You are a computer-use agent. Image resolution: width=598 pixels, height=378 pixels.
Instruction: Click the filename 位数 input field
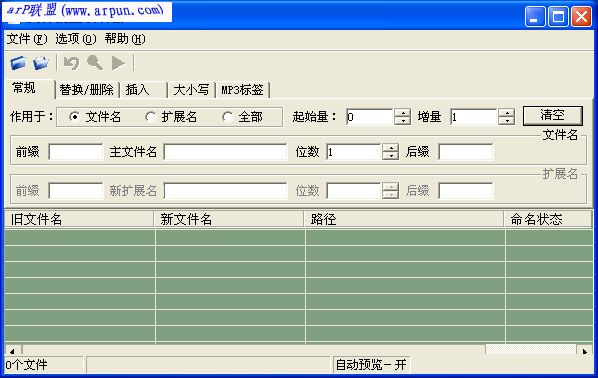354,152
